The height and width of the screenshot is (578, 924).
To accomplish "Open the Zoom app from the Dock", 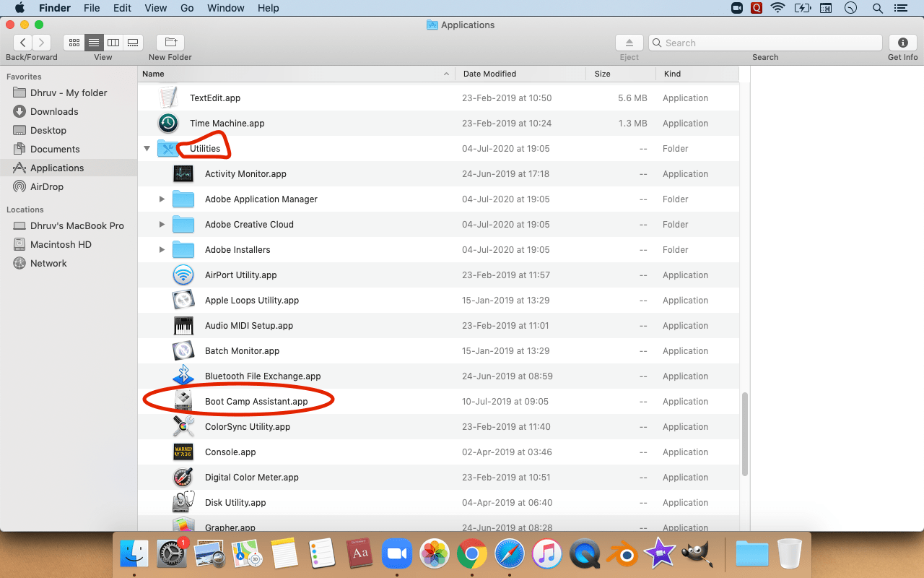I will point(396,555).
